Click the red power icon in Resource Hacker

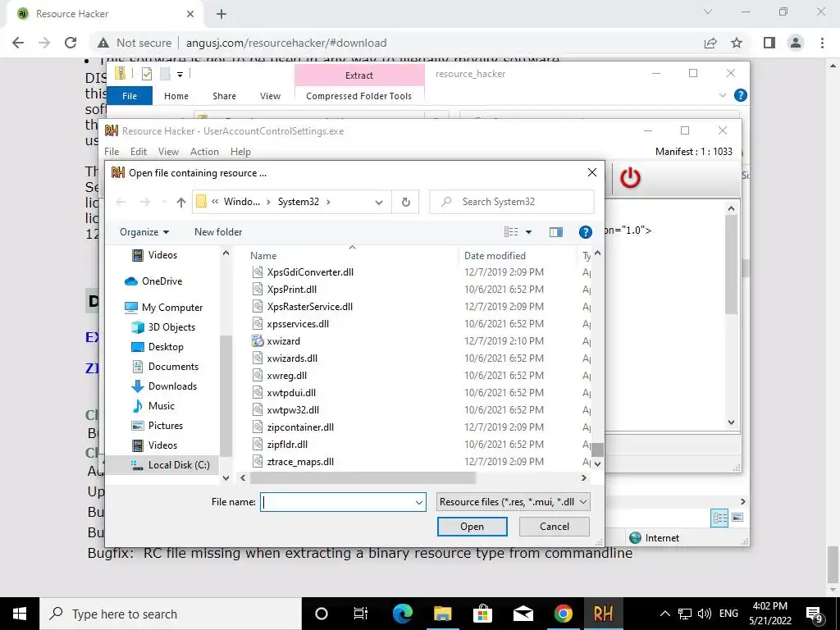pyautogui.click(x=630, y=178)
